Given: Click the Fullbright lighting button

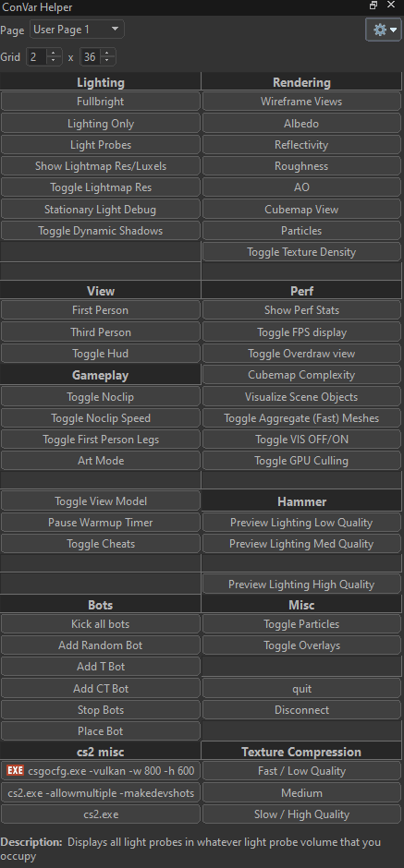Looking at the screenshot, I should coord(101,102).
